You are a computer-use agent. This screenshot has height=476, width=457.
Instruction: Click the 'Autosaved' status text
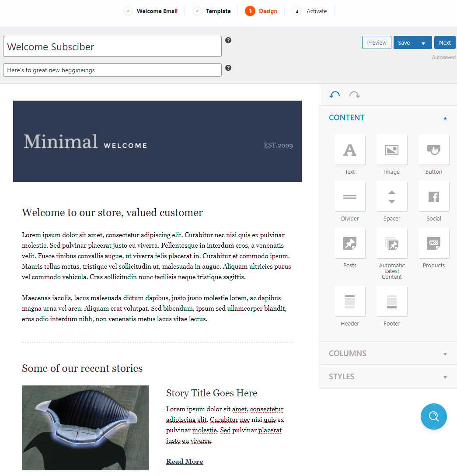[443, 57]
